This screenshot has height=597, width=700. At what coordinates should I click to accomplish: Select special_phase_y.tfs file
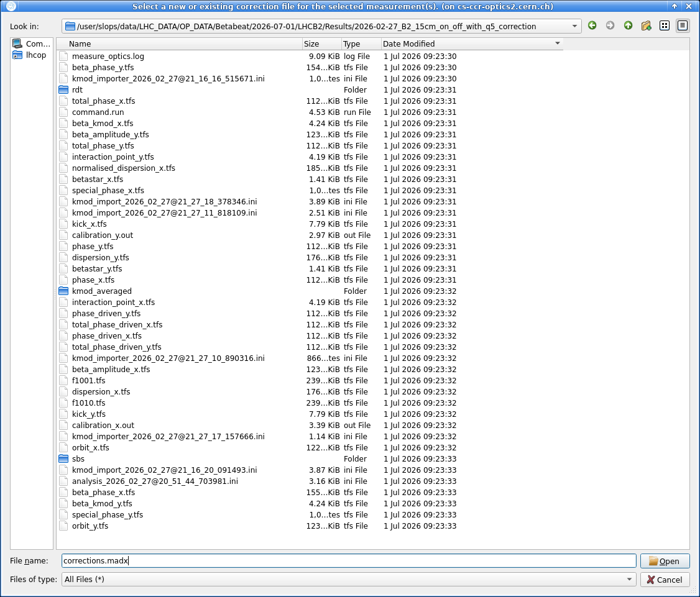point(108,514)
